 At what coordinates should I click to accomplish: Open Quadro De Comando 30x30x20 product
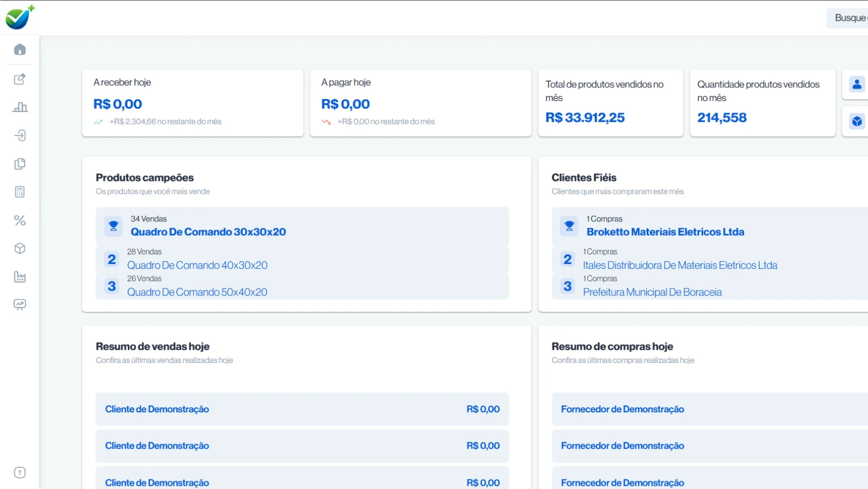tap(208, 232)
